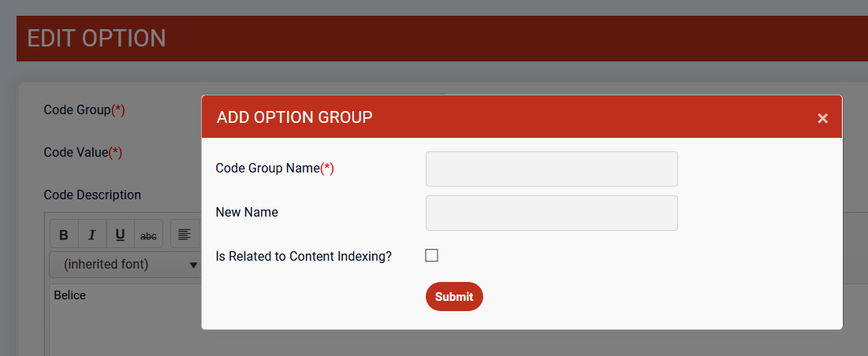Click the EDIT OPTION page header
Viewport: 868px width, 356px height.
pyautogui.click(x=96, y=39)
